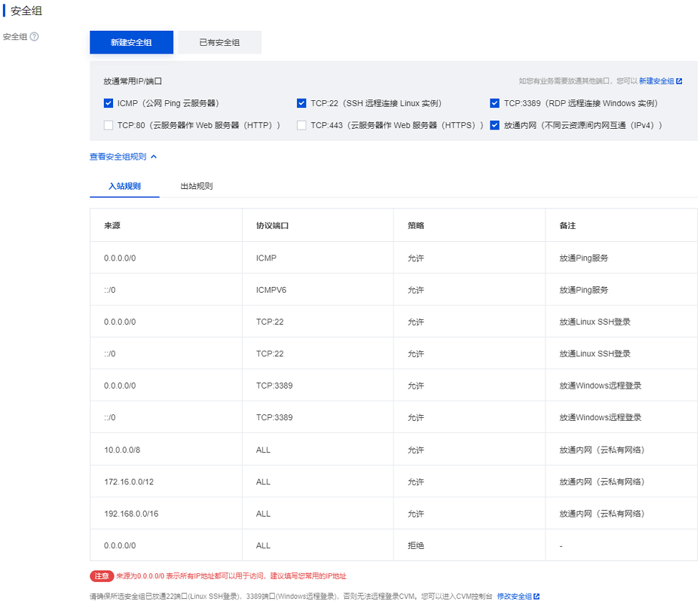The image size is (700, 604).
Task: Disable 放通内网 IPv4 interconnection checkbox
Action: [494, 125]
